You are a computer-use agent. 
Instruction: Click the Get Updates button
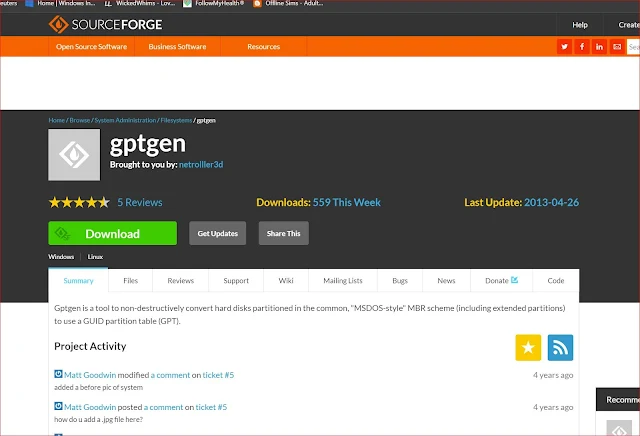click(x=218, y=233)
